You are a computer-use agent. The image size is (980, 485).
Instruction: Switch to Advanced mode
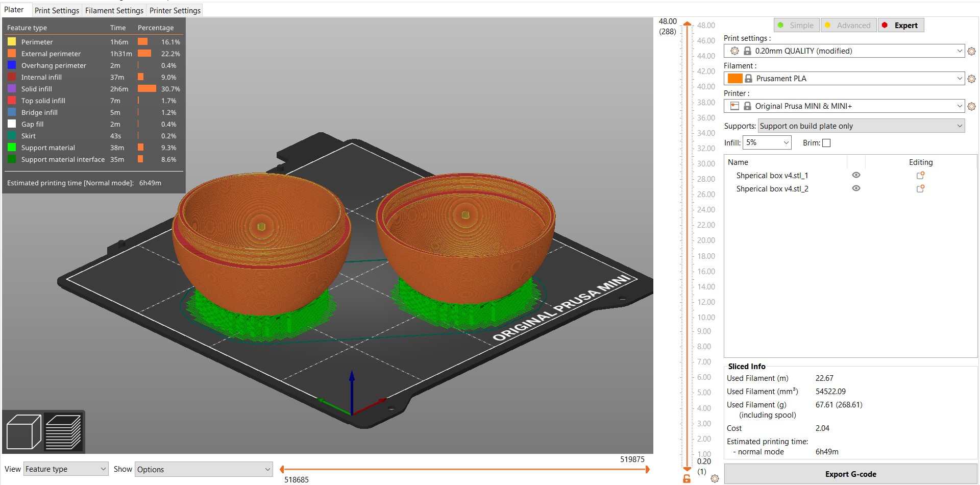point(849,25)
